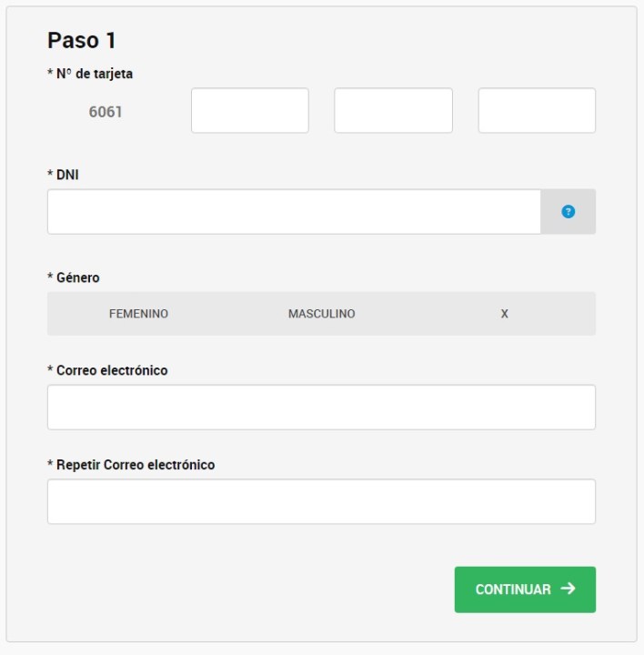644x655 pixels.
Task: Click the 6061 card prefix field
Action: click(x=106, y=113)
